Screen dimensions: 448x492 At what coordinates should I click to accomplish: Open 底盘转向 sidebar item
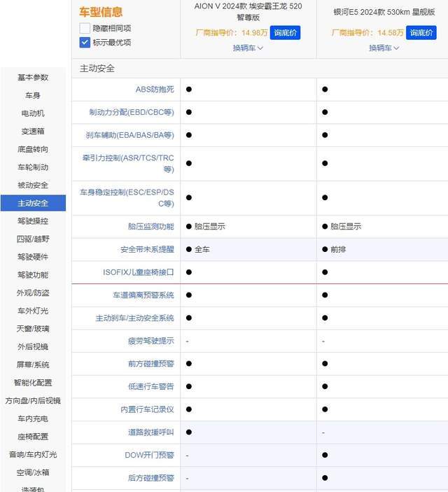click(x=33, y=149)
